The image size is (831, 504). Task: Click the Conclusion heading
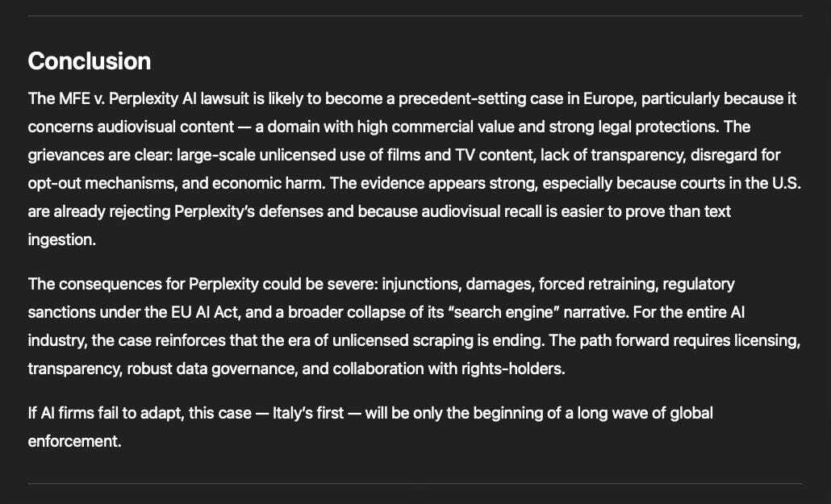(89, 61)
